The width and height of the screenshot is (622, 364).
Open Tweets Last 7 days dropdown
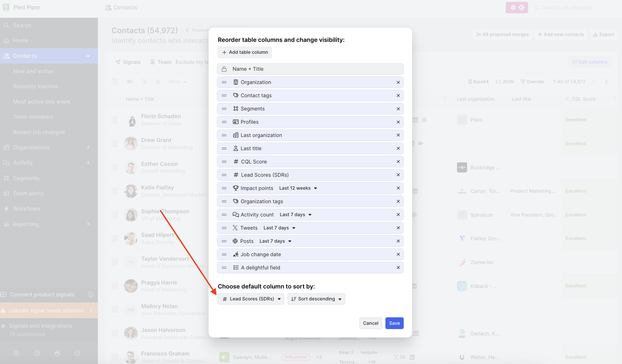click(x=279, y=228)
